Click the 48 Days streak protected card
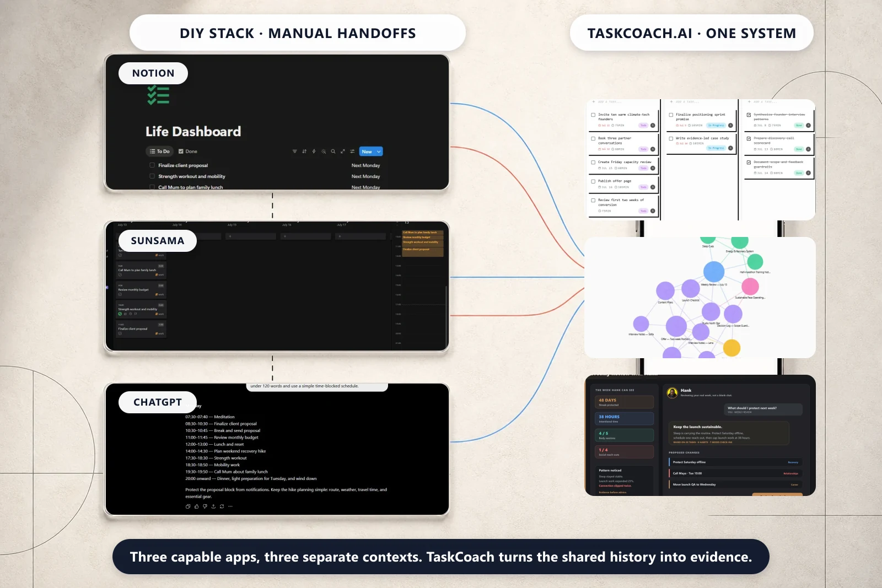 624,402
